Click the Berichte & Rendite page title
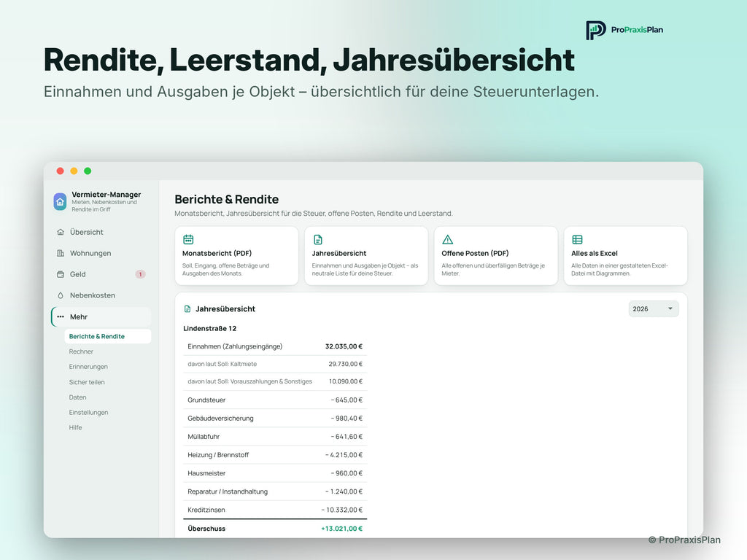This screenshot has width=747, height=560. (x=226, y=200)
